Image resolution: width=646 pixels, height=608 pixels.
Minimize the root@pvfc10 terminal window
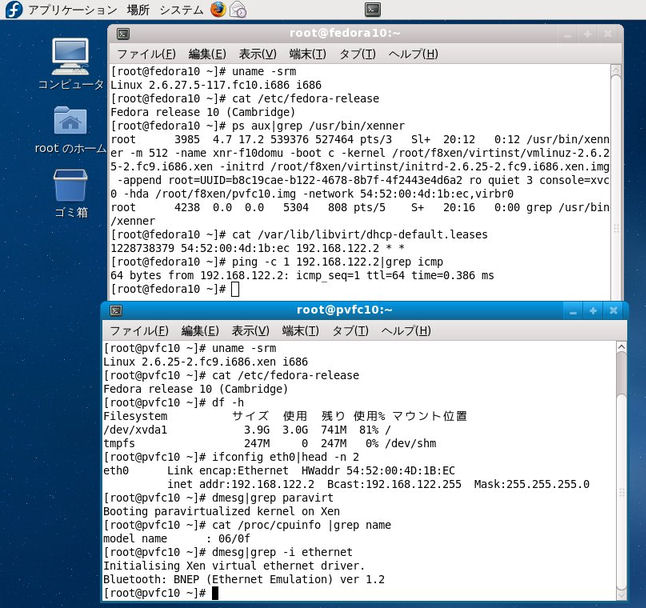(x=573, y=311)
